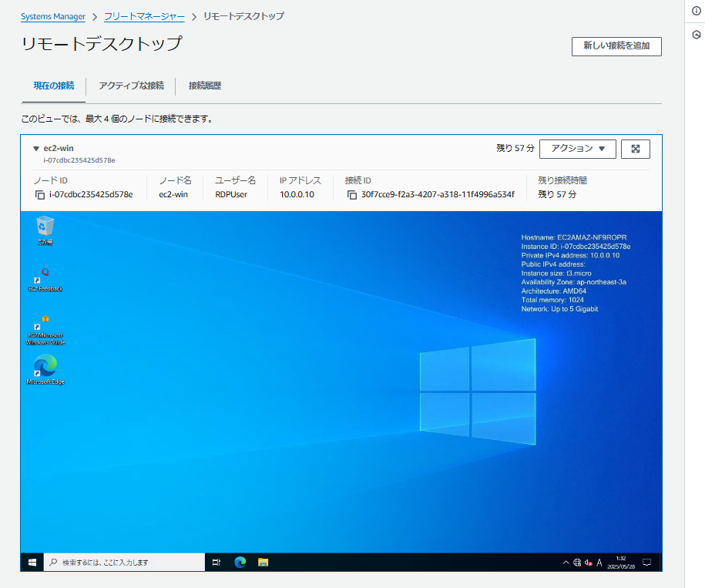Click the hexagon icon in right sidebar
Image resolution: width=705 pixels, height=588 pixels.
tap(696, 35)
